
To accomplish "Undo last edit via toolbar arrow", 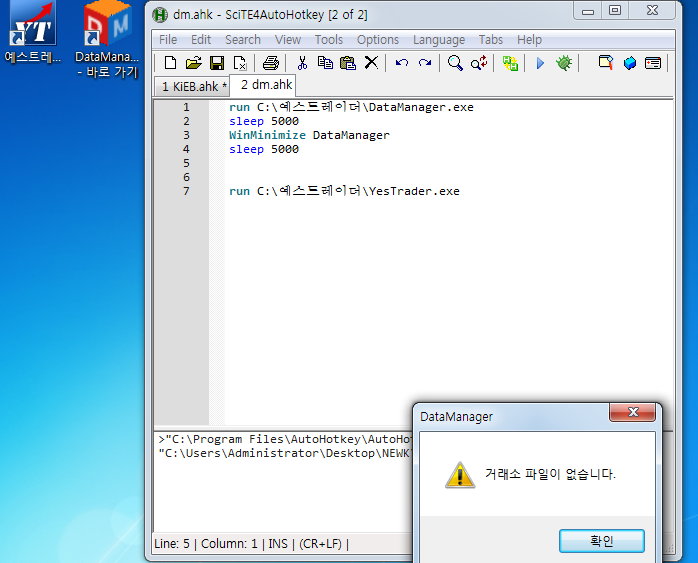I will [x=402, y=63].
